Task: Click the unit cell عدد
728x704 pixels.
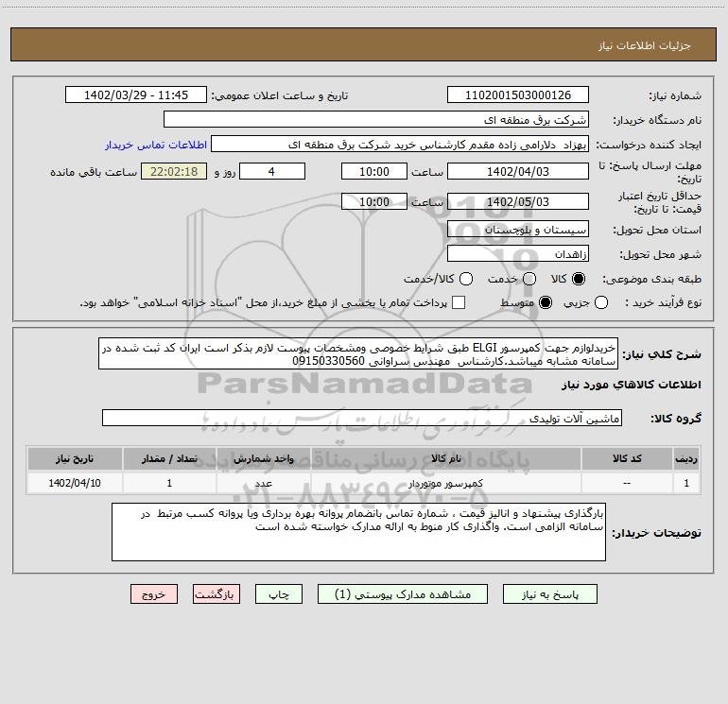Action: 263,483
